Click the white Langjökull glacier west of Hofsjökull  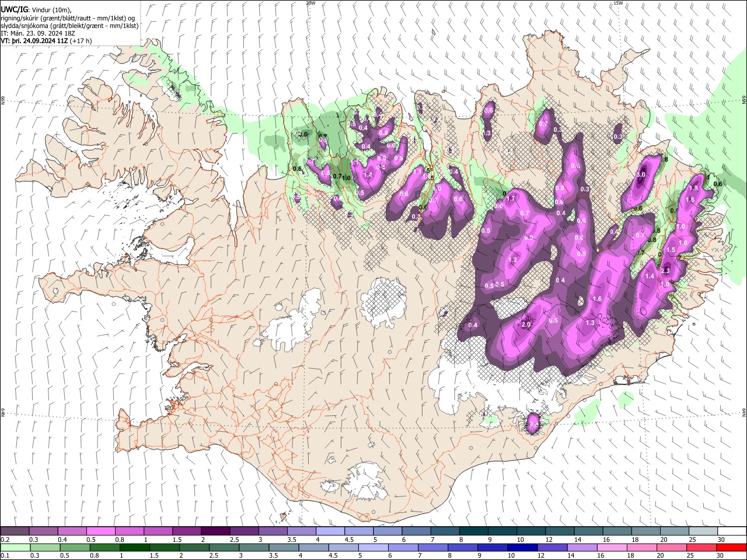292,321
